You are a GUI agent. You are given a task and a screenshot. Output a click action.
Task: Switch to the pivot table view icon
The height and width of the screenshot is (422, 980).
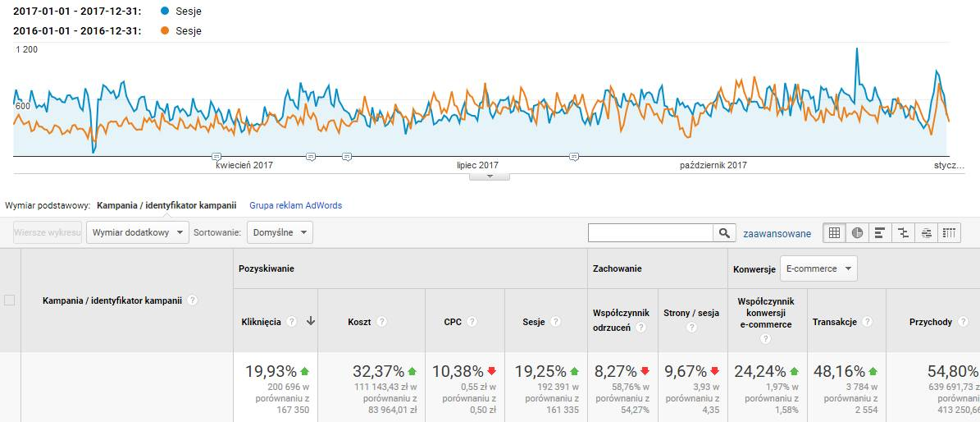click(x=949, y=233)
